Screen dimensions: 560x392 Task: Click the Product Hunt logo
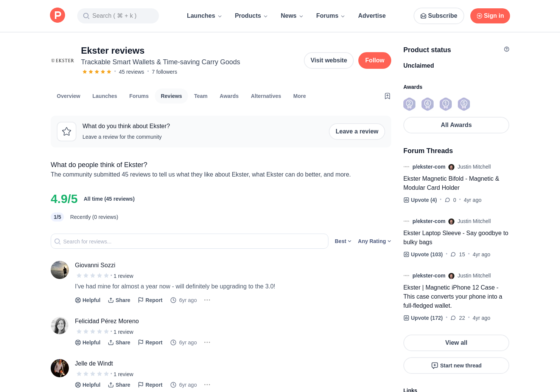[58, 15]
